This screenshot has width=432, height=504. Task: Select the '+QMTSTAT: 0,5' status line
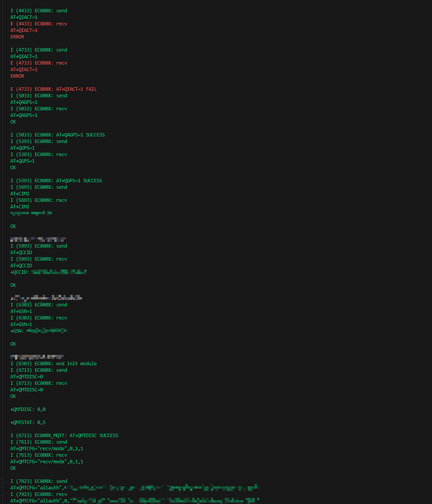point(28,422)
